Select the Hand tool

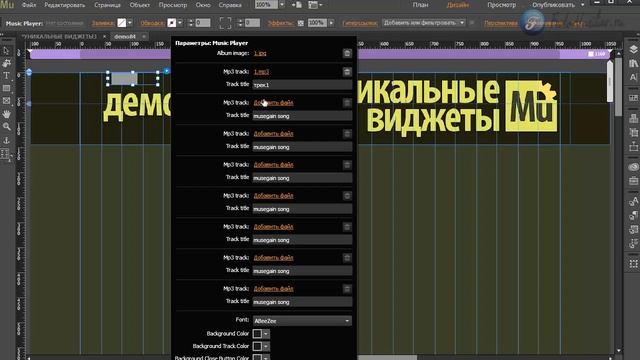[x=7, y=114]
